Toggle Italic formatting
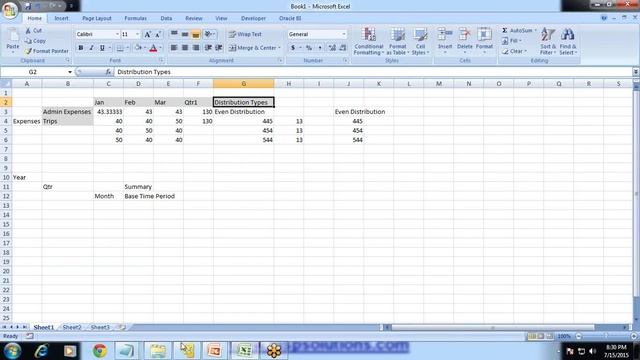 (91, 48)
